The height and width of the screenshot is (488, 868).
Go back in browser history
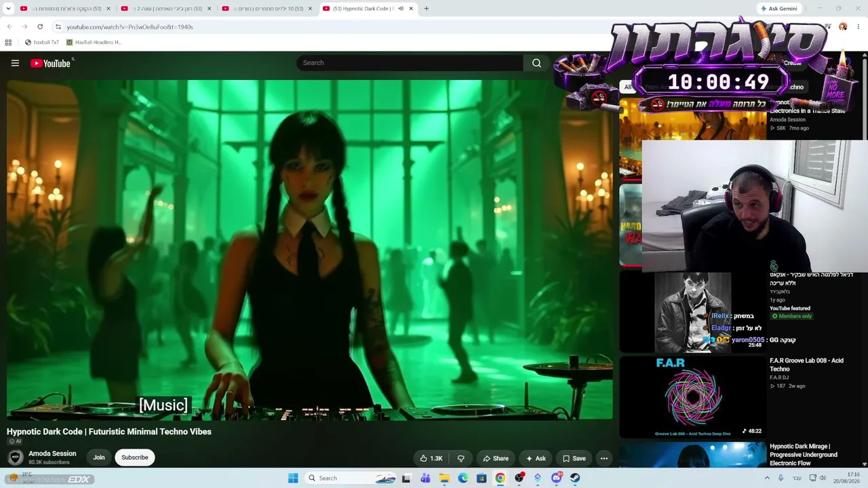(x=9, y=27)
